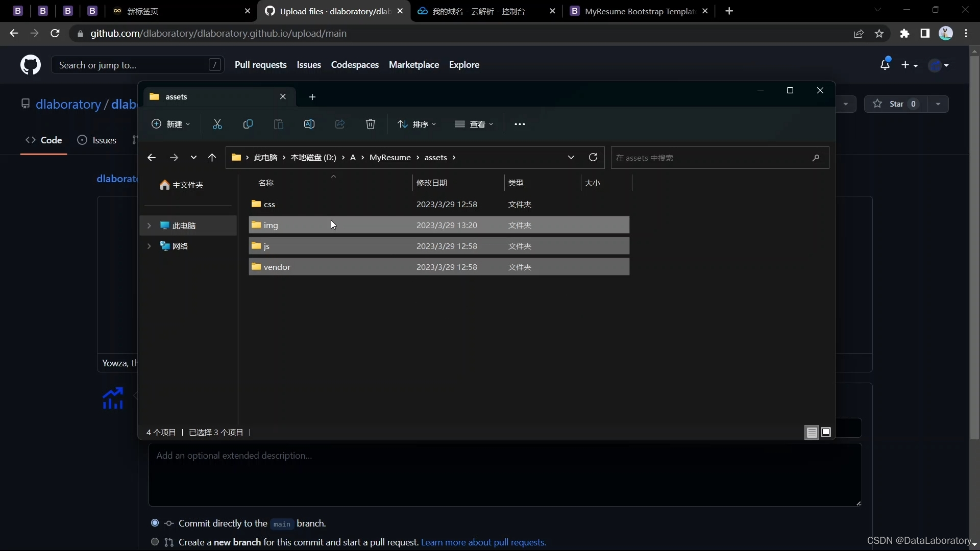980x551 pixels.
Task: Open the 排序 sort dropdown
Action: (417, 124)
